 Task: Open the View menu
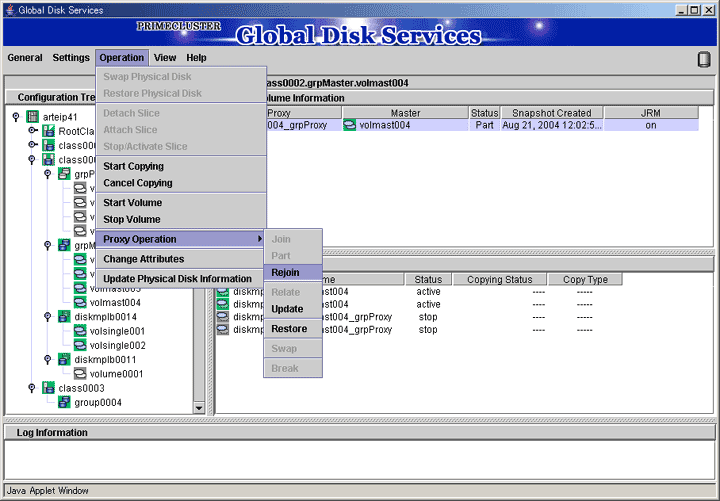point(165,58)
